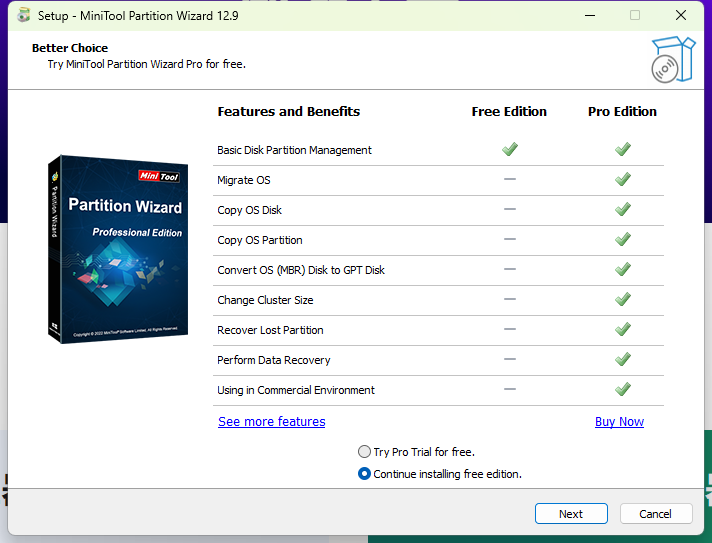
Task: Click the Change Cluster Size text
Action: pyautogui.click(x=265, y=300)
